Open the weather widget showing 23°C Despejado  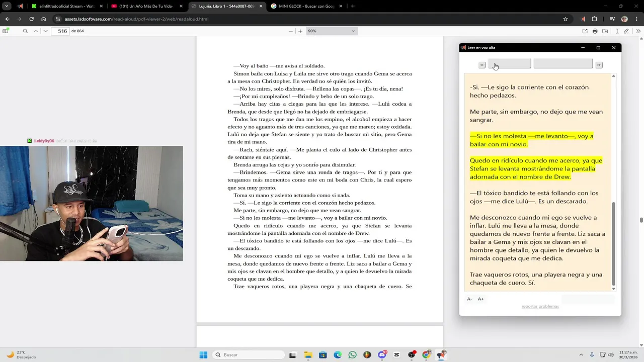(22, 355)
